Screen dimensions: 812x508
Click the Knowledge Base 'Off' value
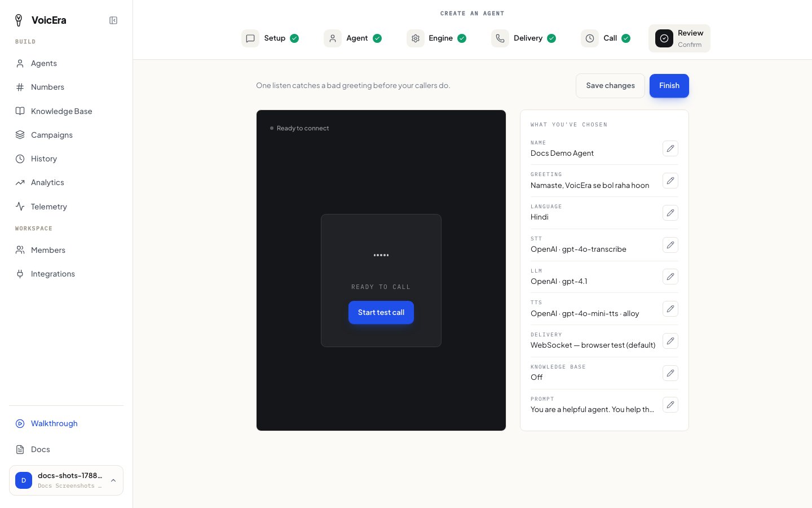click(x=537, y=378)
